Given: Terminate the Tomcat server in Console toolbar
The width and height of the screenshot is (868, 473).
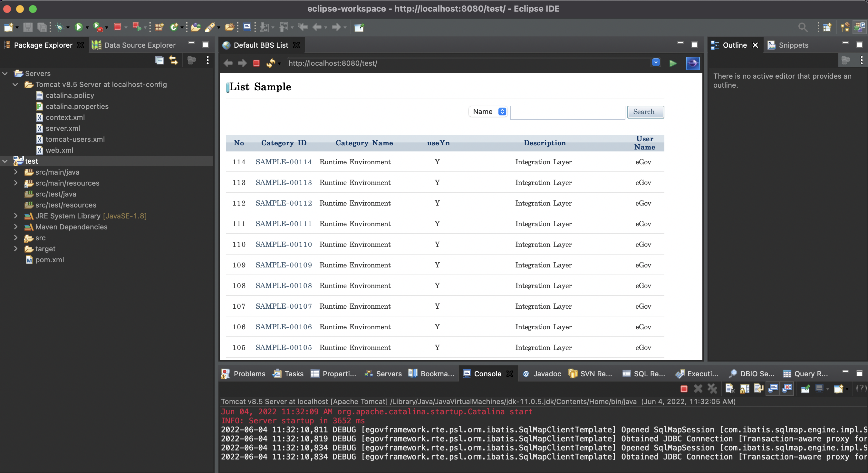Looking at the screenshot, I should point(684,389).
